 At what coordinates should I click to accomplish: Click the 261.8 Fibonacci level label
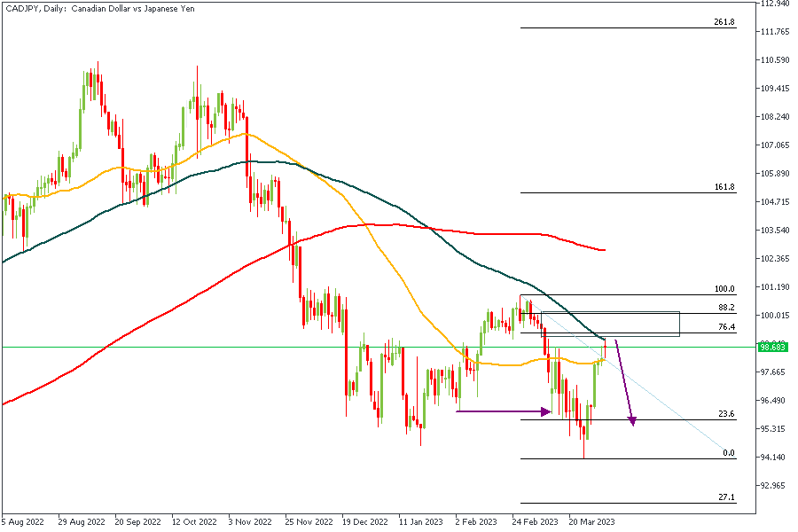724,22
